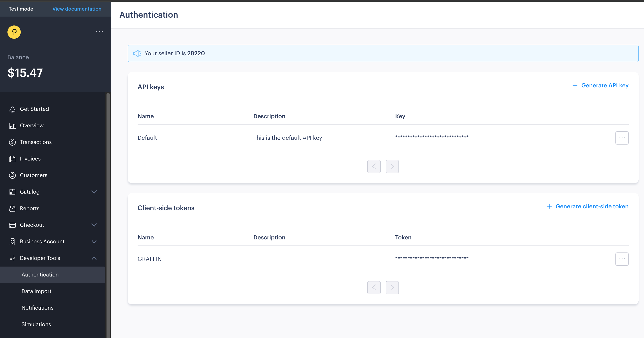This screenshot has height=338, width=644.
Task: Click the Transactions dollar icon
Action: click(12, 142)
